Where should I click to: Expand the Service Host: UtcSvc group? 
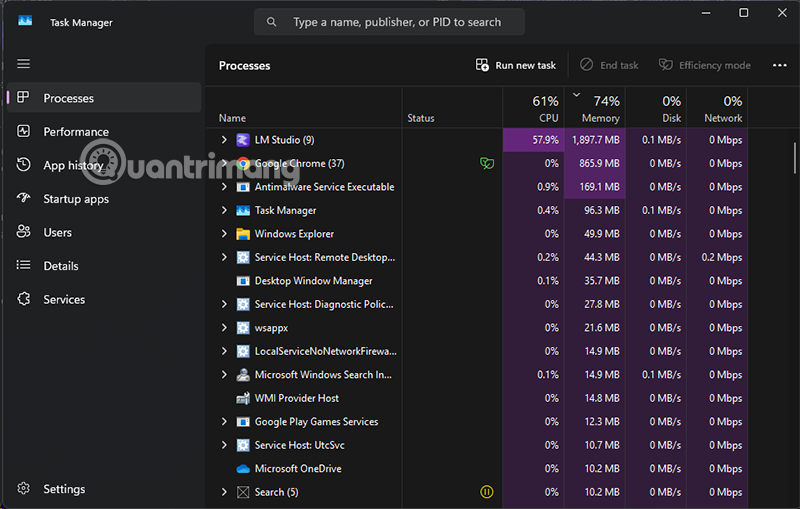224,445
